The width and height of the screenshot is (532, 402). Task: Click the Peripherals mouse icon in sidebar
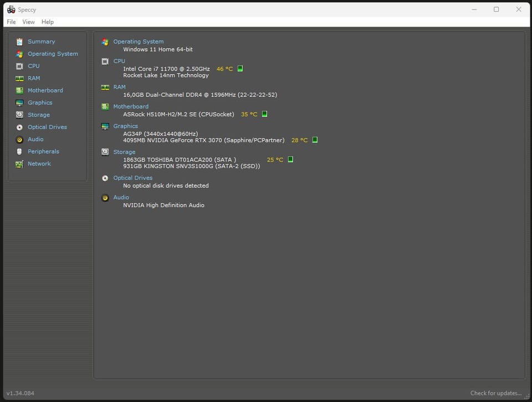pyautogui.click(x=19, y=152)
